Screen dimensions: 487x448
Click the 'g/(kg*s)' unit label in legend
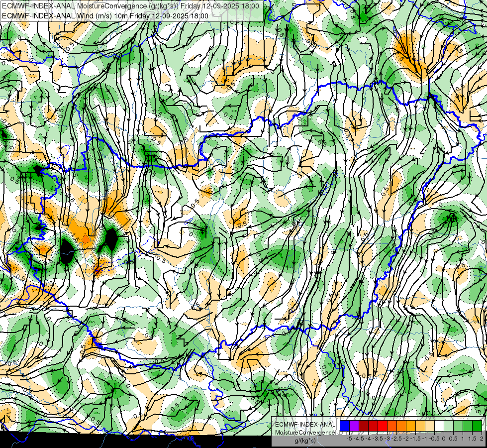[x=305, y=441]
